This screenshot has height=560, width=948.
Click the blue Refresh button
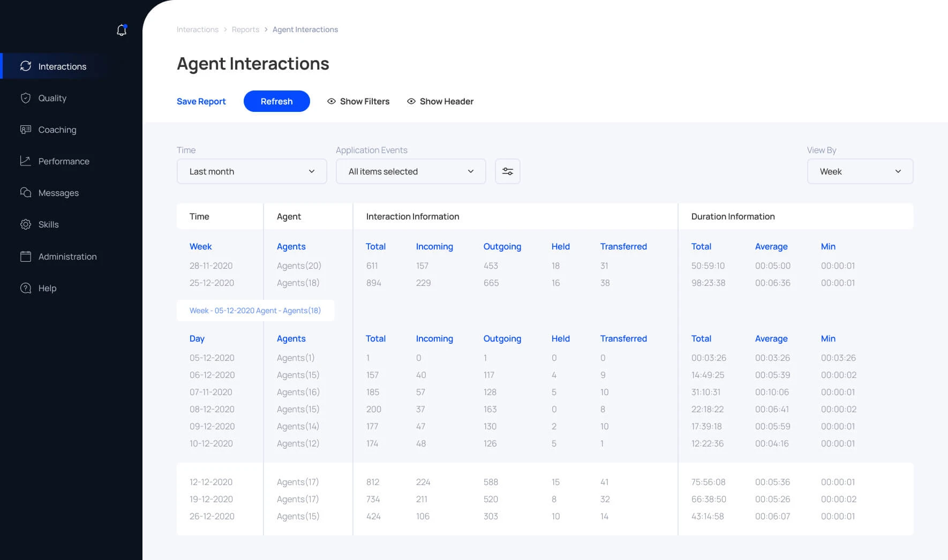click(x=277, y=101)
